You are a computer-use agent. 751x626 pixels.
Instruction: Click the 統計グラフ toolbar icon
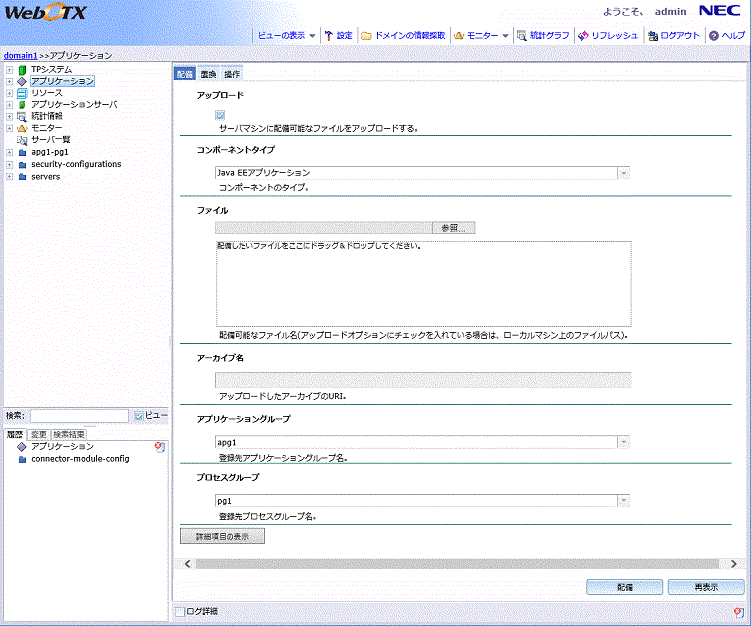[x=522, y=35]
